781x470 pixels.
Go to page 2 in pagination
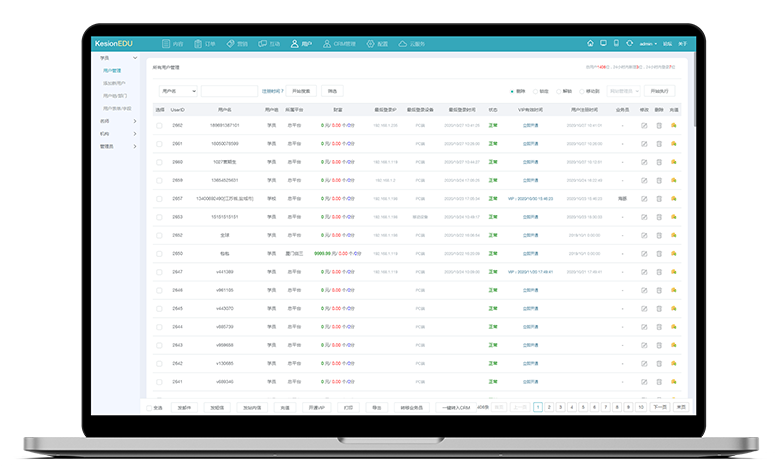(x=549, y=408)
